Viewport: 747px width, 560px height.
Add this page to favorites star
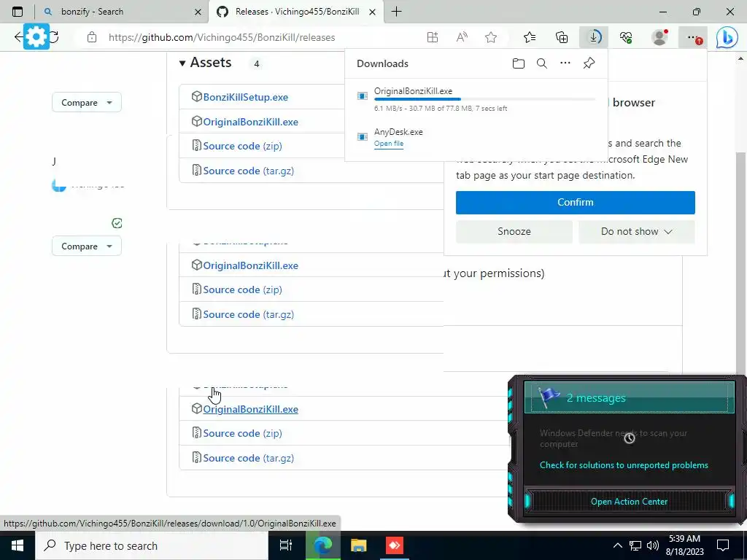pyautogui.click(x=491, y=37)
